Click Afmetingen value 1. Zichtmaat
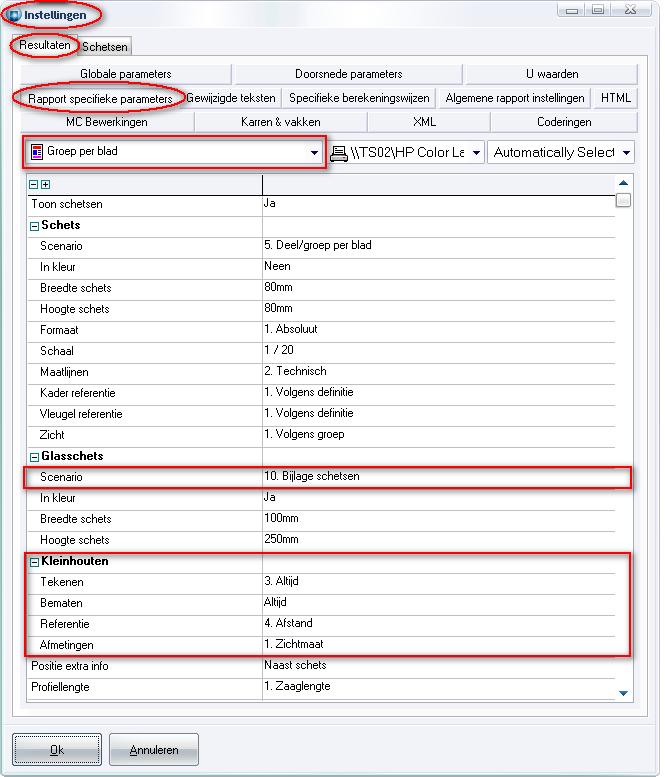 tap(293, 644)
